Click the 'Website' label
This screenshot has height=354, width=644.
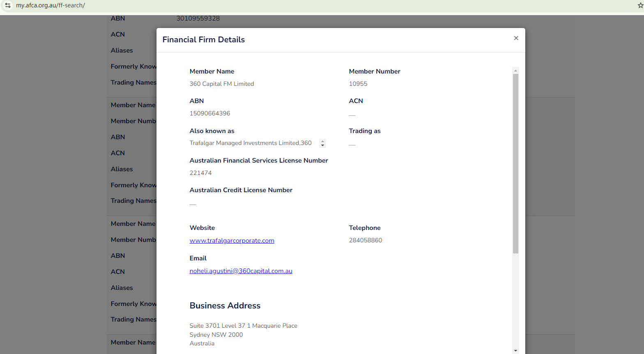point(202,228)
